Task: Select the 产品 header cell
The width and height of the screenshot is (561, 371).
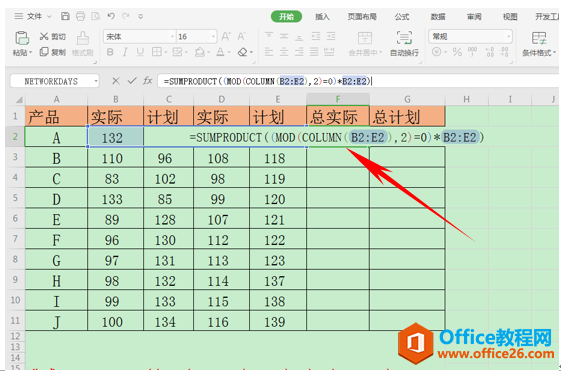Action: tap(56, 116)
